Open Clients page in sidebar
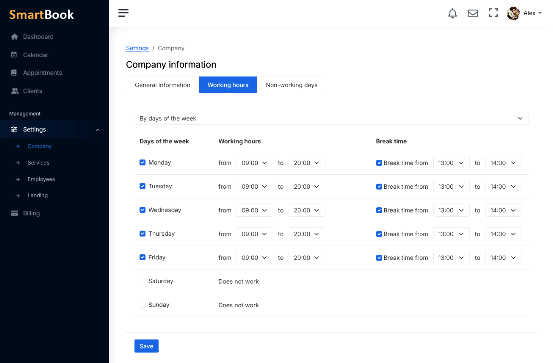 (x=32, y=91)
